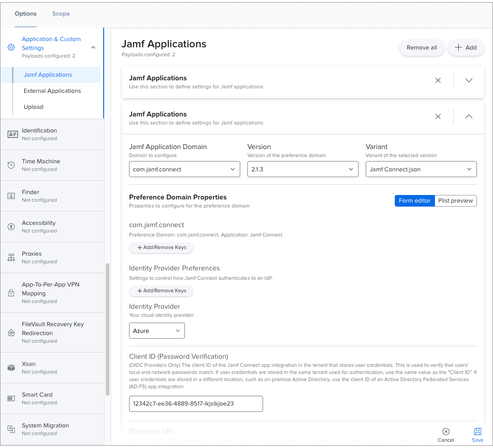Collapse the Application & Custom Settings section
The width and height of the screenshot is (493, 448).
93,47
